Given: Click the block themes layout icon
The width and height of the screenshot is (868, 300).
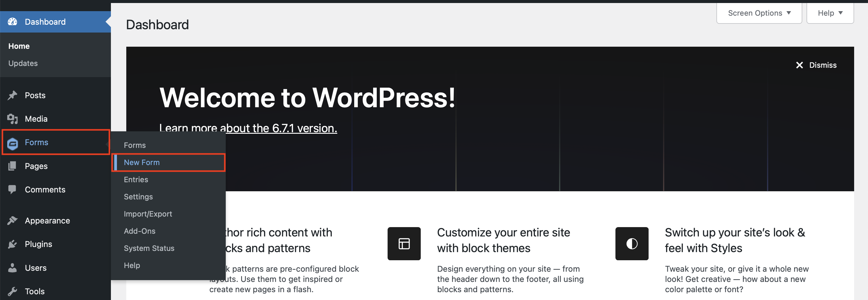Looking at the screenshot, I should pyautogui.click(x=404, y=243).
